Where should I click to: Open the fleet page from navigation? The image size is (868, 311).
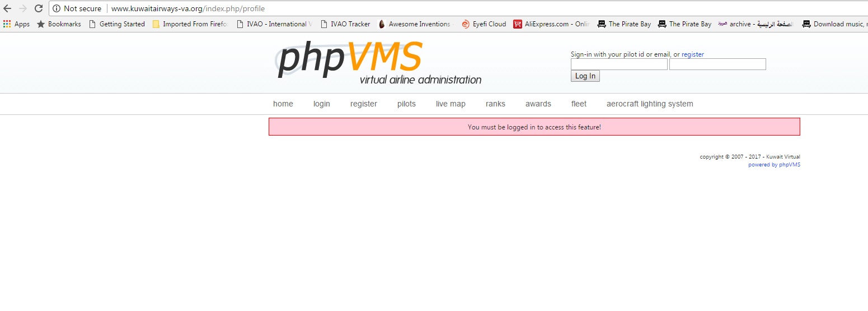(x=579, y=104)
